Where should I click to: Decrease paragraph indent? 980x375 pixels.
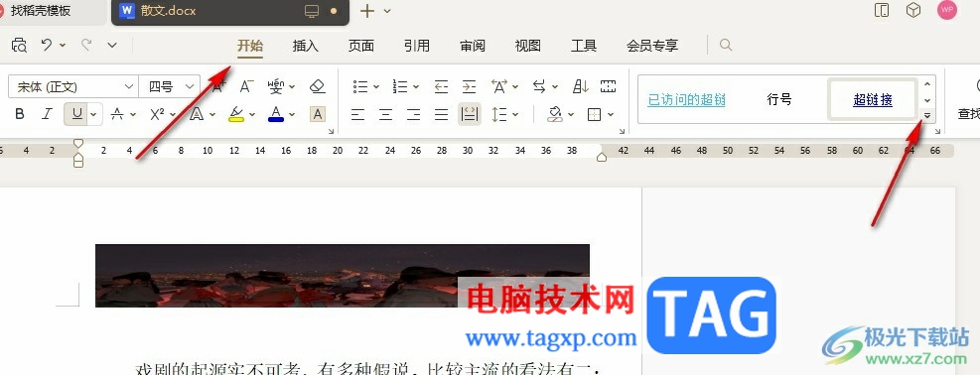coord(441,86)
